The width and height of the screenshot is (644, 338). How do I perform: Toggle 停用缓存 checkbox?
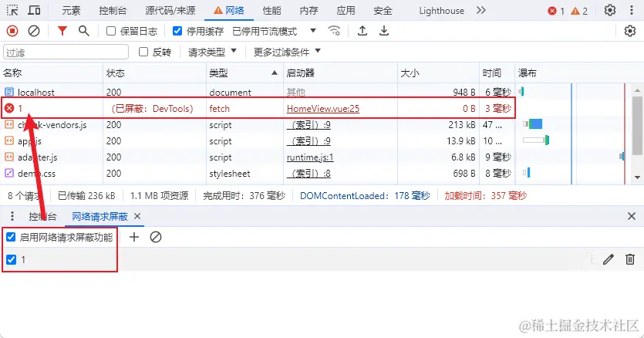pyautogui.click(x=177, y=31)
